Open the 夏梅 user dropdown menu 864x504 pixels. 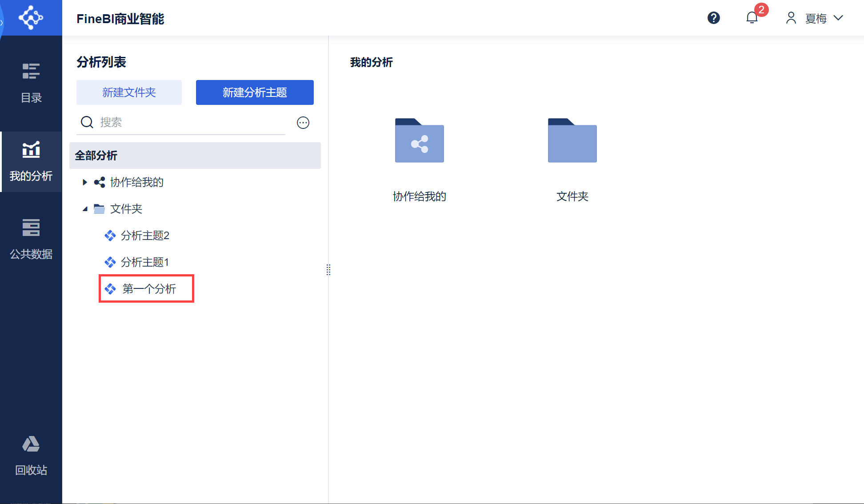pos(815,18)
